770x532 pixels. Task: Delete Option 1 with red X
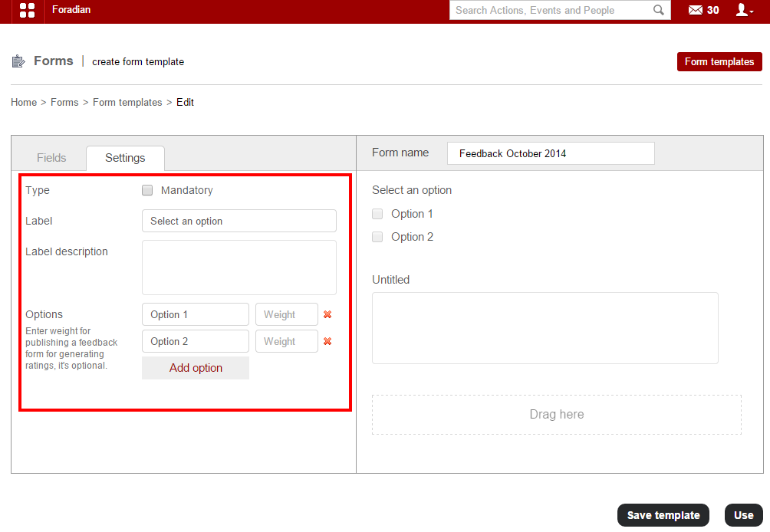(327, 314)
